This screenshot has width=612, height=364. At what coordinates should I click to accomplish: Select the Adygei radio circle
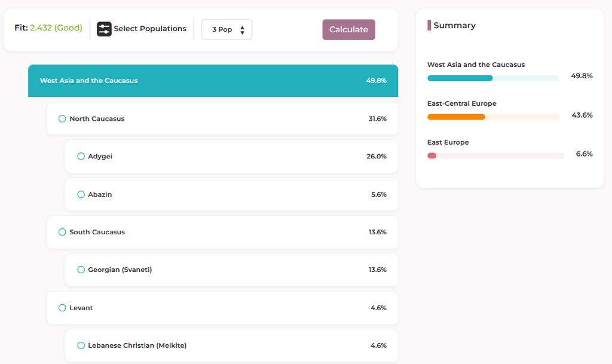click(x=81, y=156)
